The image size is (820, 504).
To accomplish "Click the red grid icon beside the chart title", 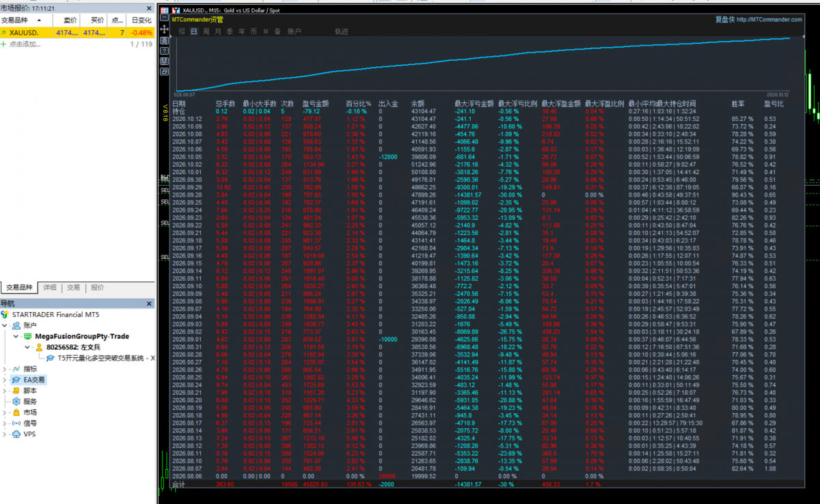I will click(165, 10).
